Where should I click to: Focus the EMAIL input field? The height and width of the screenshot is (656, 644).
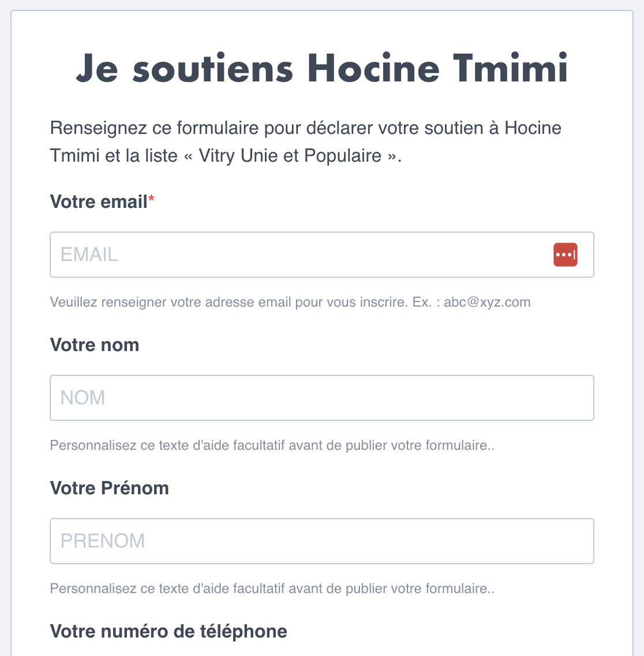tap(300, 255)
